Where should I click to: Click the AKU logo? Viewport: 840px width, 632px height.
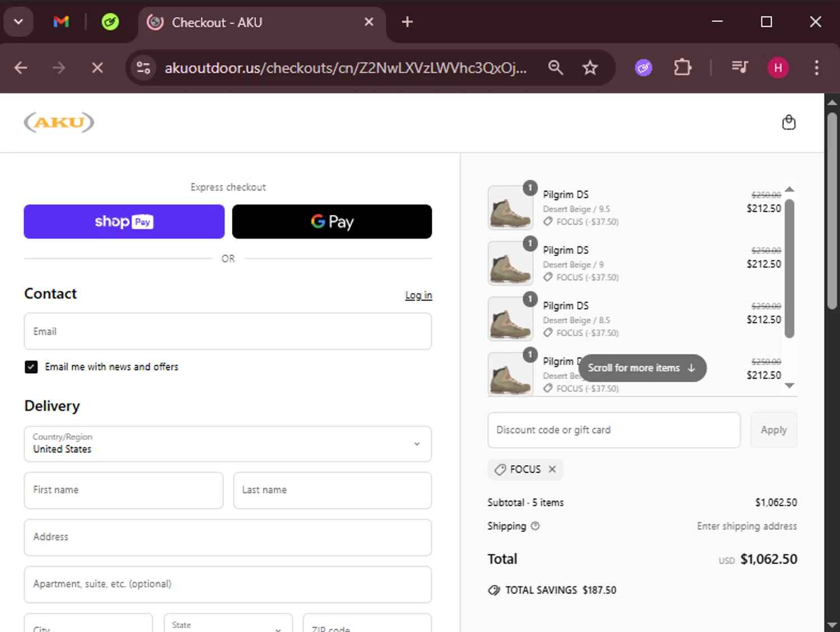pyautogui.click(x=59, y=122)
